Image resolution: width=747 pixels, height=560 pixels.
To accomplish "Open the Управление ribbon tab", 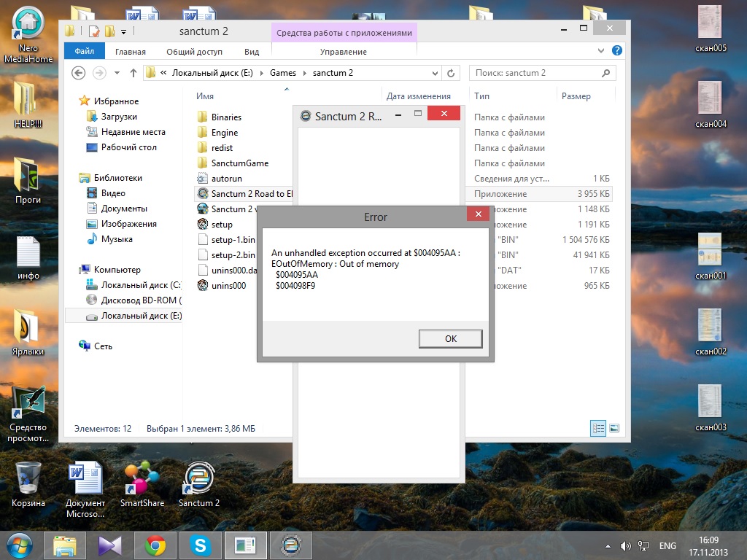I will click(x=344, y=52).
